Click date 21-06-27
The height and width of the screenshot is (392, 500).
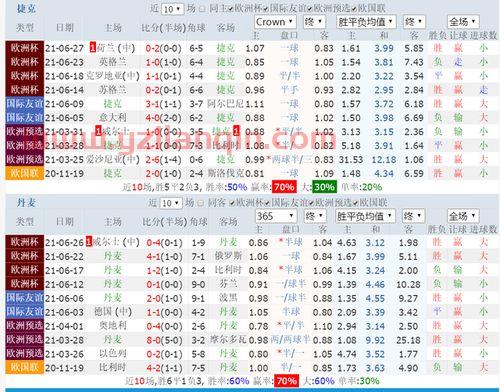[x=64, y=49]
